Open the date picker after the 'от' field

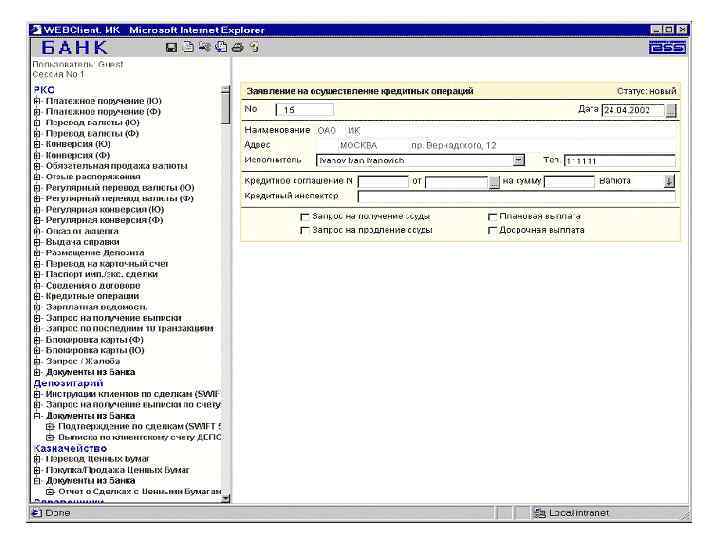pos(494,182)
